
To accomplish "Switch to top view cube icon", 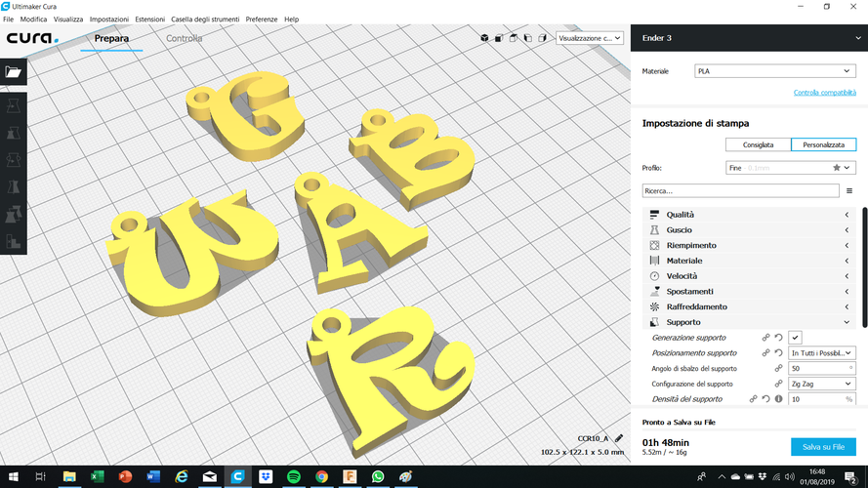I will point(514,38).
